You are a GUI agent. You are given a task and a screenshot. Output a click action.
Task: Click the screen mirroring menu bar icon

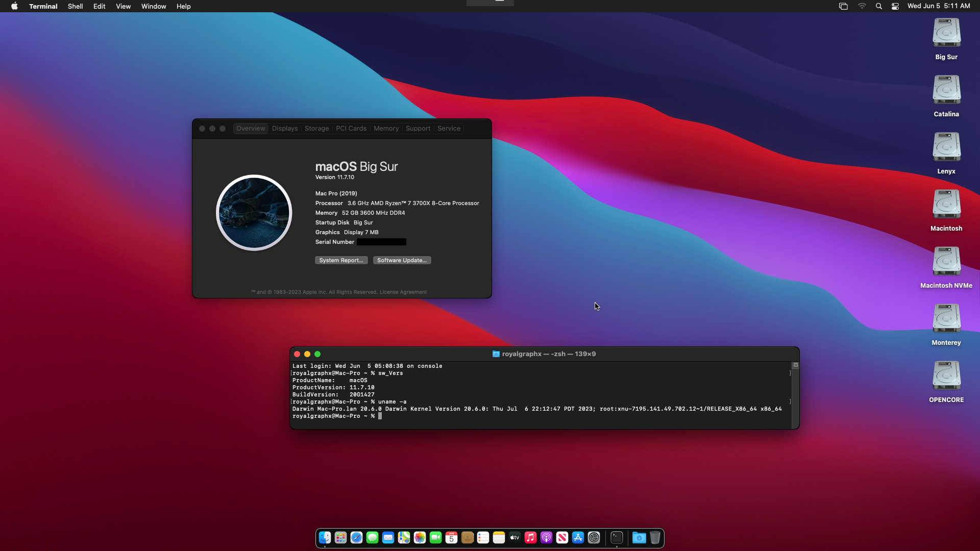pyautogui.click(x=843, y=6)
